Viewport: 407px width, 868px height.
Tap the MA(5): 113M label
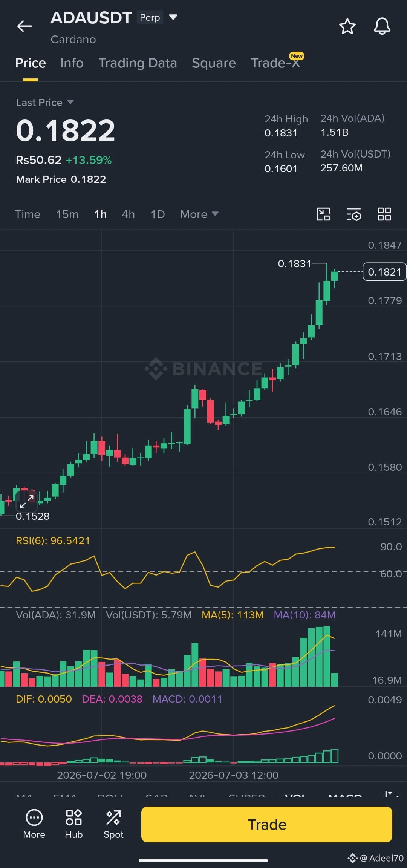pos(233,615)
